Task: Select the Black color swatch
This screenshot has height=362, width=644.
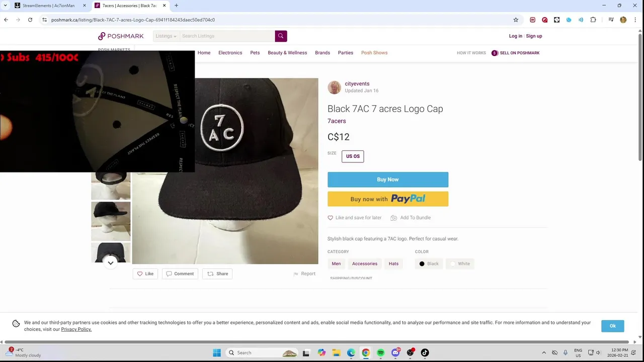Action: [429, 263]
